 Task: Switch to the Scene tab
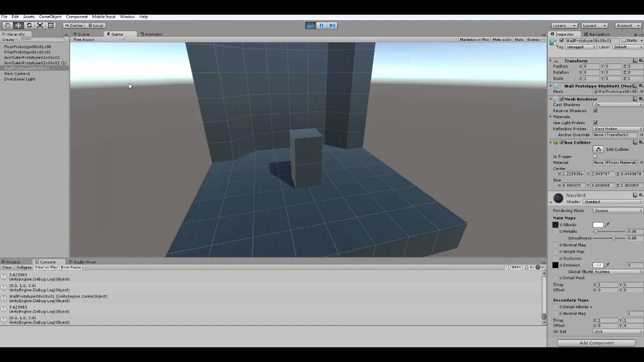pos(81,34)
